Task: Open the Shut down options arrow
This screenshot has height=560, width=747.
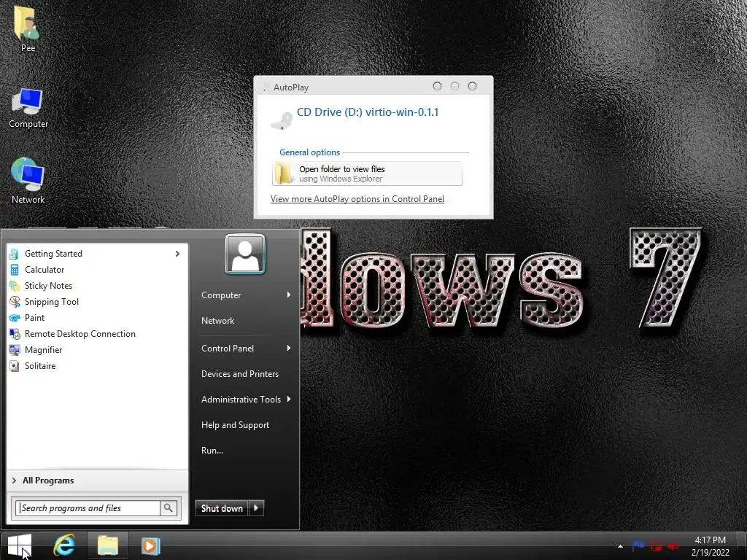Action: click(x=256, y=508)
